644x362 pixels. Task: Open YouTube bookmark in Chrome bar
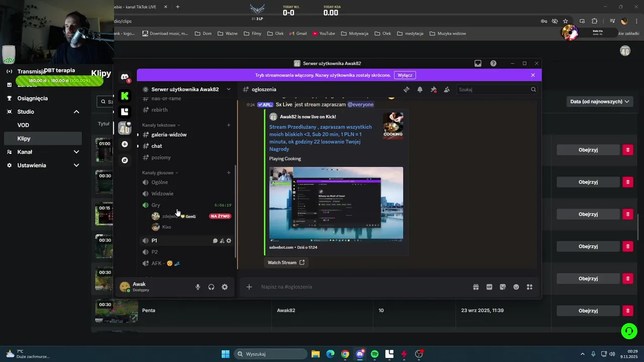324,34
